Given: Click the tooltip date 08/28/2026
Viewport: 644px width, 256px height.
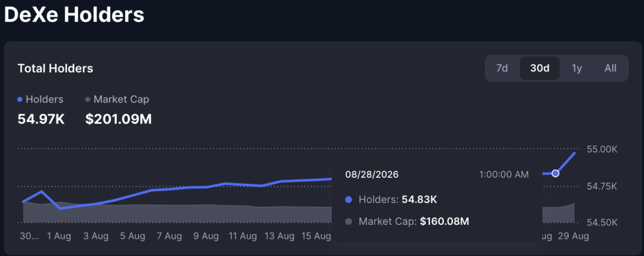Looking at the screenshot, I should tap(372, 174).
